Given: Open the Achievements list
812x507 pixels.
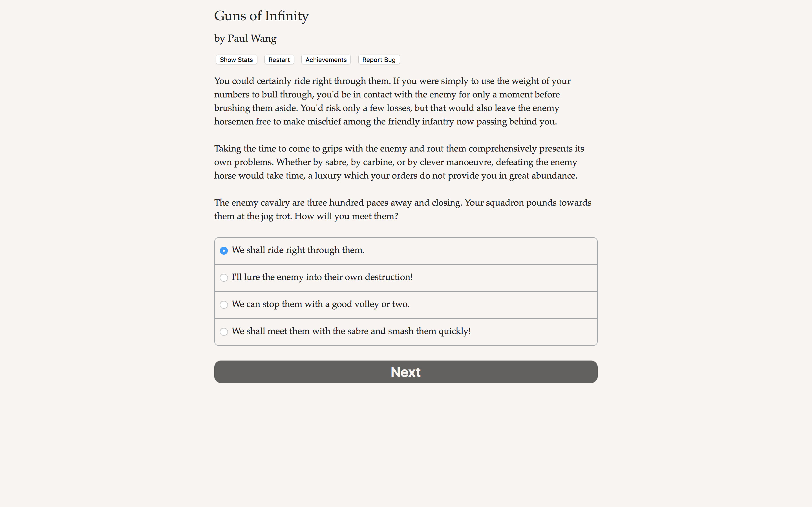Looking at the screenshot, I should pos(326,60).
